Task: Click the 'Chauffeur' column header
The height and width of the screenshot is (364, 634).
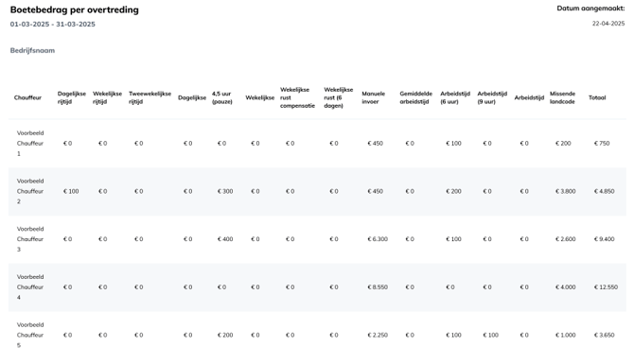Action: click(27, 97)
